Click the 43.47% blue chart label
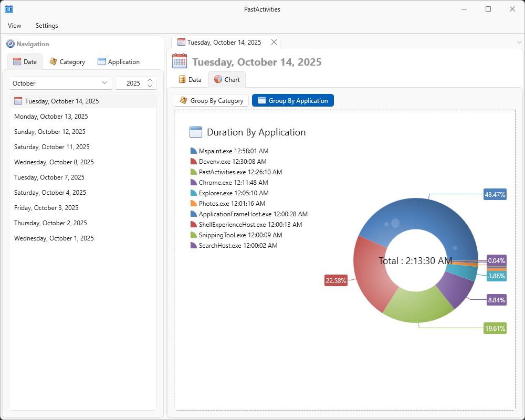Screen dimensions: 525x420 click(495, 195)
